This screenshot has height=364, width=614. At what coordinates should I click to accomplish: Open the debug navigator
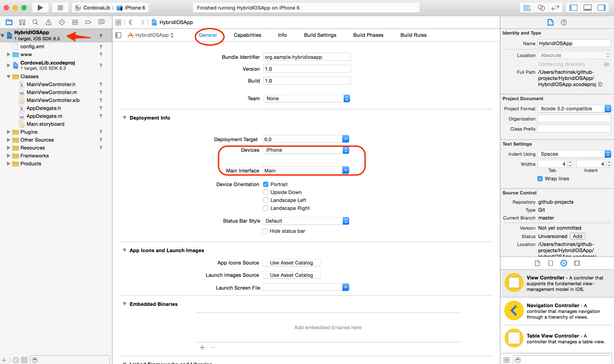(x=75, y=22)
